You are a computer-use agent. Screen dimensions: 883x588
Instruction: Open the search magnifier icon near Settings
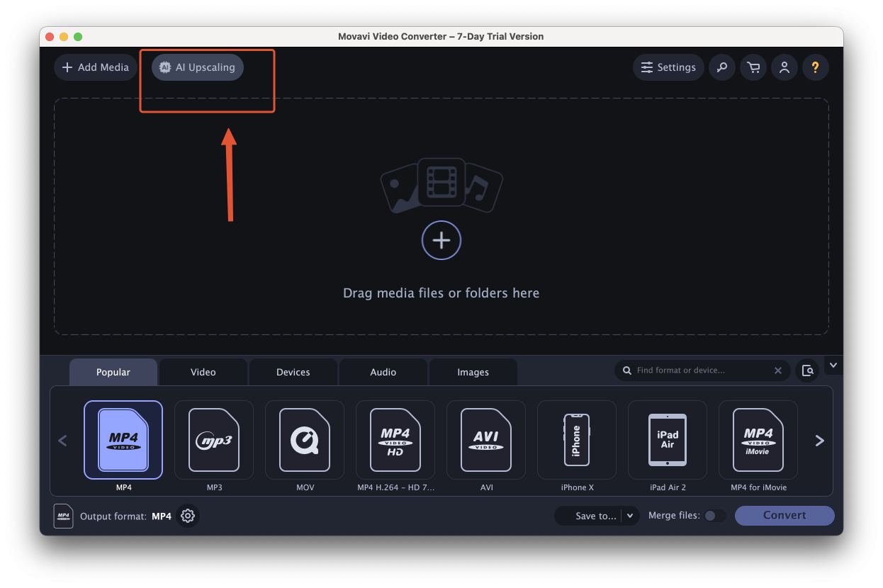click(x=721, y=67)
